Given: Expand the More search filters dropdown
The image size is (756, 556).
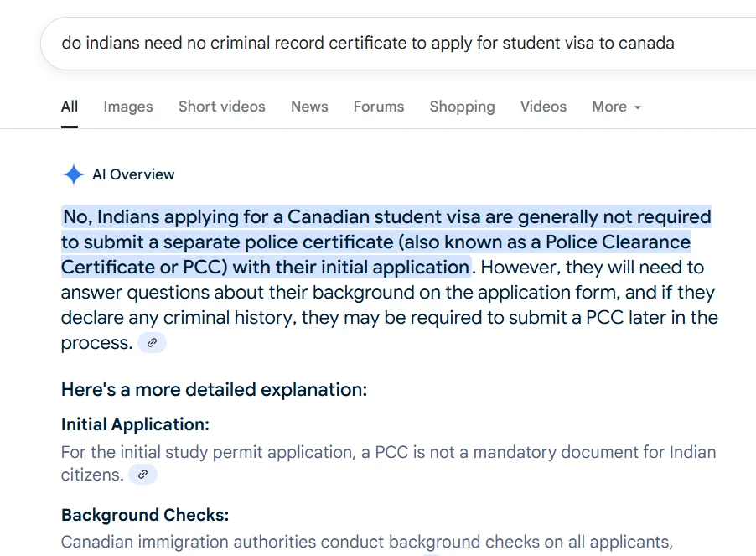Looking at the screenshot, I should (616, 107).
